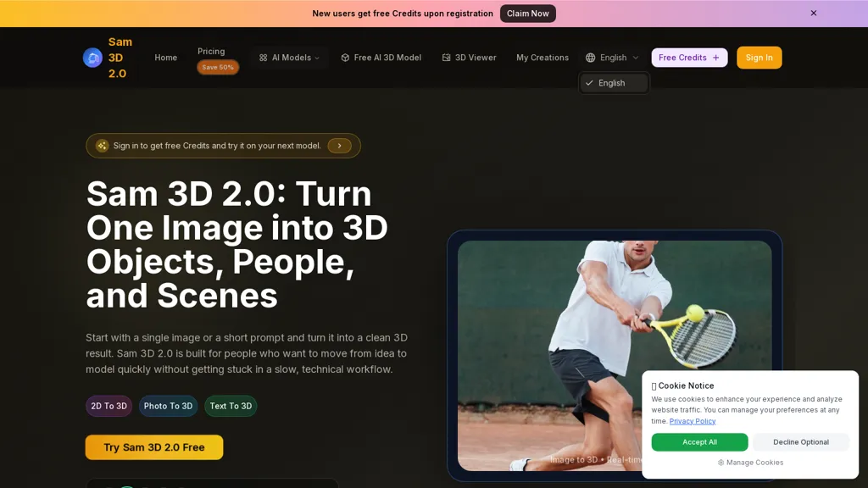This screenshot has width=868, height=488.
Task: Click the plus icon on Free Credits
Action: tap(715, 58)
